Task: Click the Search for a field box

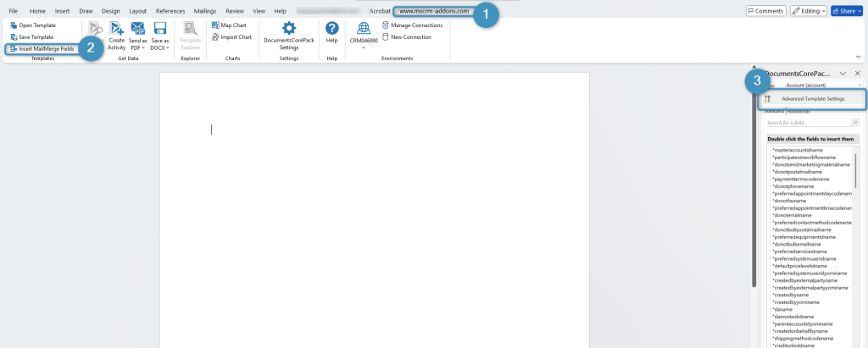Action: click(808, 123)
